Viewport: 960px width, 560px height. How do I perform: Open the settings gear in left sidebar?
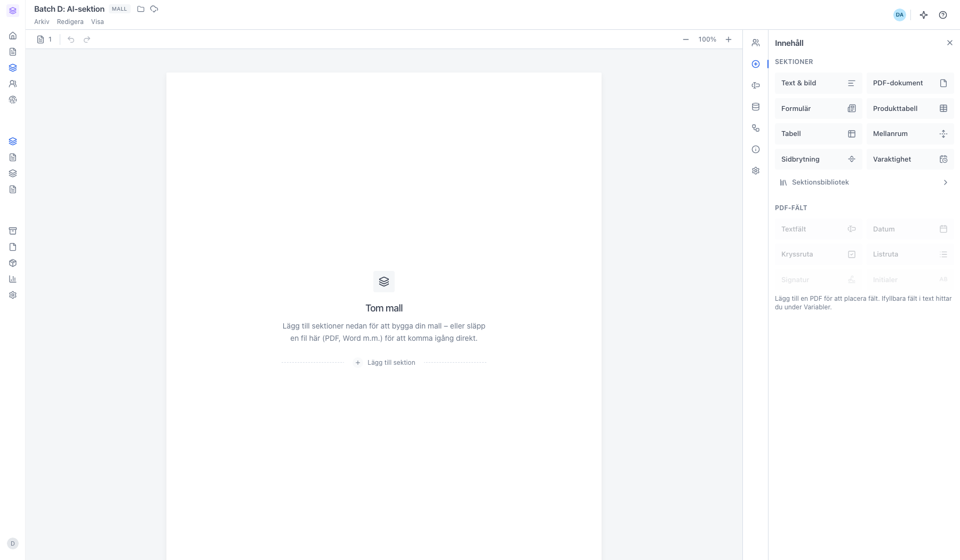point(13,295)
